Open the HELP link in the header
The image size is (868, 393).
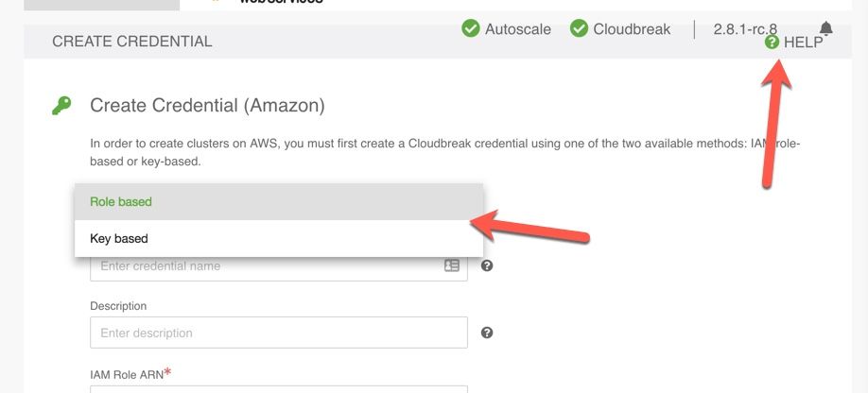pos(803,43)
